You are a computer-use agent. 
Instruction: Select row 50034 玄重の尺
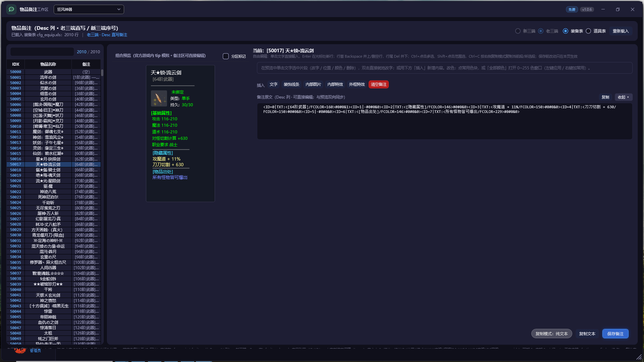click(x=54, y=257)
